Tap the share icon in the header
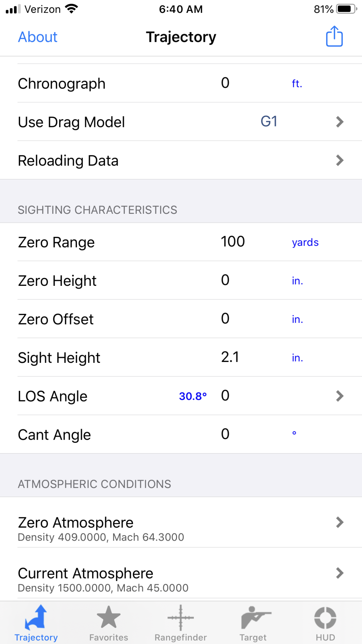 (334, 36)
